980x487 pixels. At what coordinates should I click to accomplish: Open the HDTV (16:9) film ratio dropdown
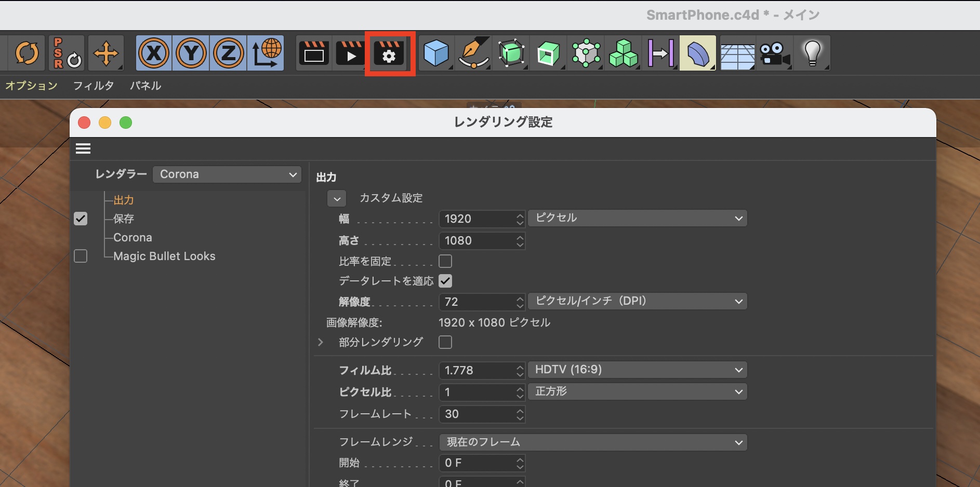[x=638, y=370]
